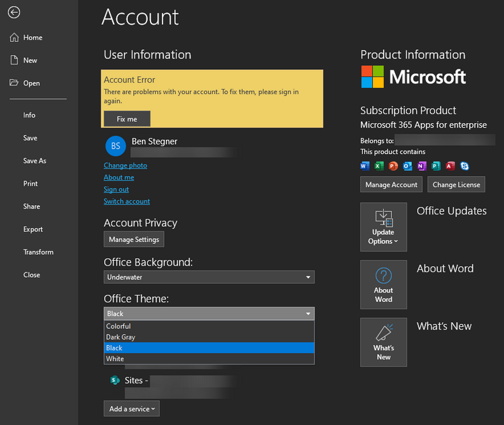This screenshot has width=504, height=425.
Task: Click Close in the sidebar
Action: 32,275
